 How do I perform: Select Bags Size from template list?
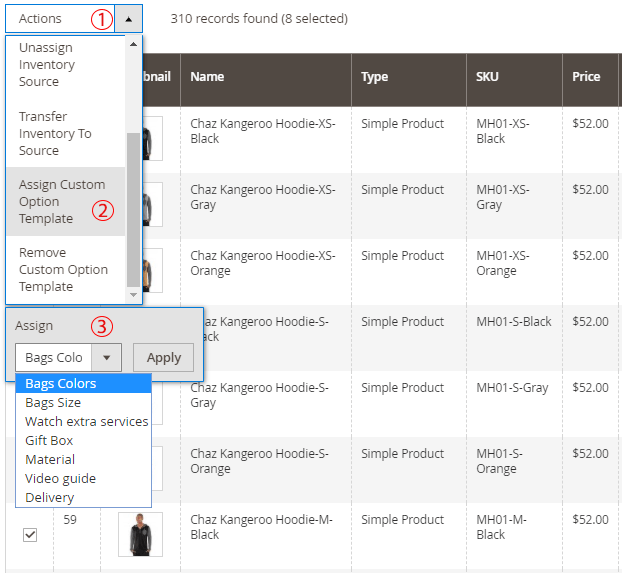[53, 402]
